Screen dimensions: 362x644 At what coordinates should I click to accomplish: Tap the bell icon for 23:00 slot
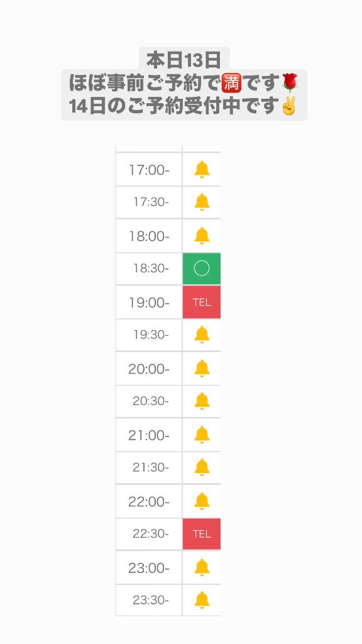(x=202, y=568)
